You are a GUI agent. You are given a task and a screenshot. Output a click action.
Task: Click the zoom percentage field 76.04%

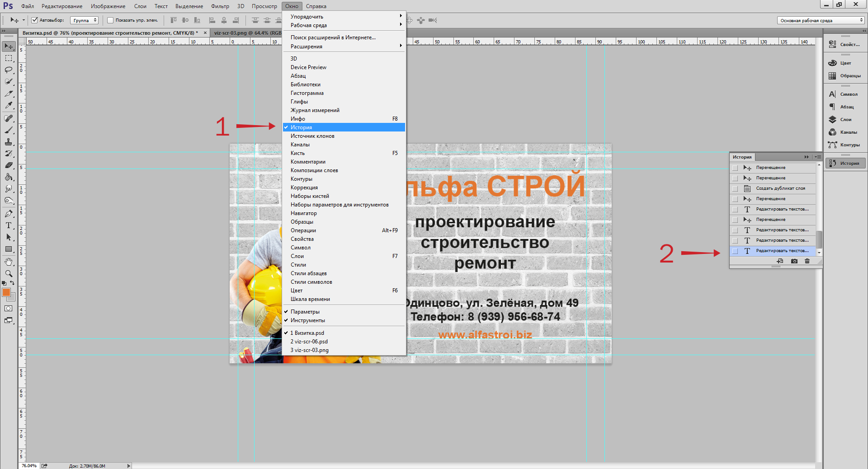click(x=29, y=466)
